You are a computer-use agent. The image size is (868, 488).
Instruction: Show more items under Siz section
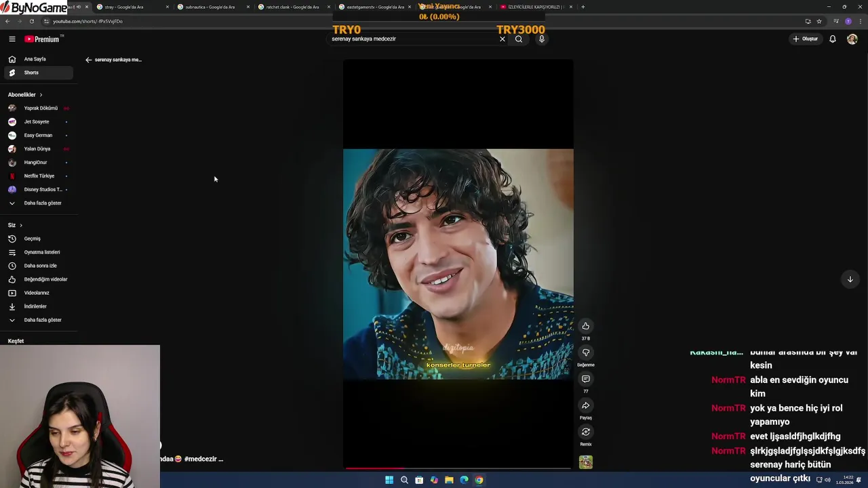coord(37,320)
